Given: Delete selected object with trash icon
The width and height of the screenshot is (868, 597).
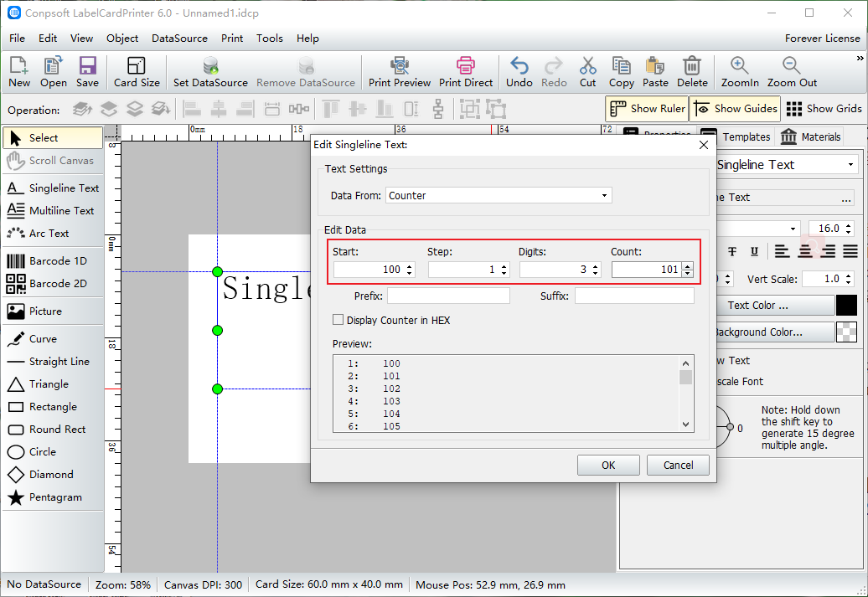Looking at the screenshot, I should tap(692, 72).
